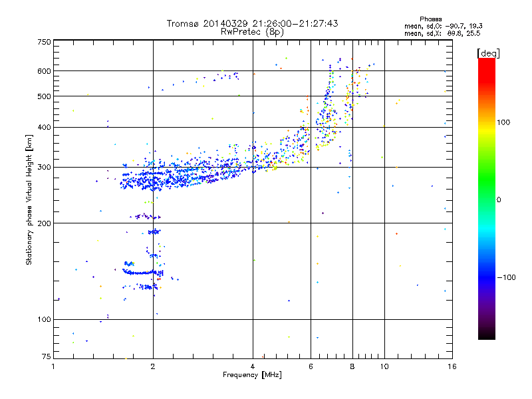Click the colorbar tick label '0'

[x=499, y=200]
